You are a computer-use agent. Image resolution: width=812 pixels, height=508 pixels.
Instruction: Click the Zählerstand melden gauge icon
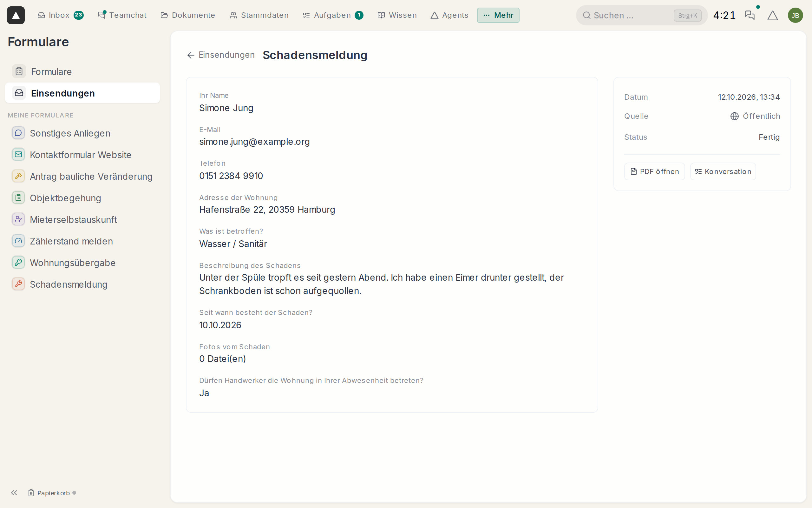click(x=18, y=241)
